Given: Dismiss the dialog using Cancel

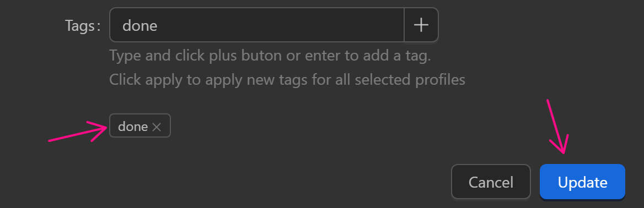Looking at the screenshot, I should click(x=491, y=182).
